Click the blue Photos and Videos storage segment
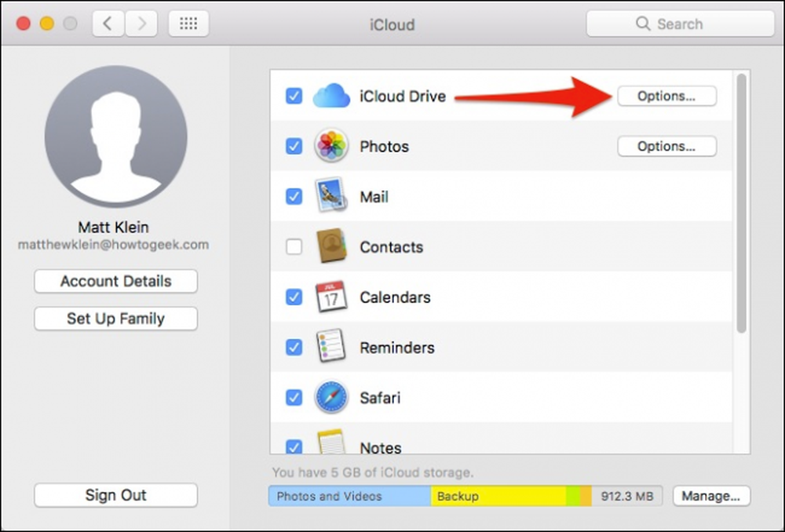Viewport: 785px width, 532px height. pyautogui.click(x=349, y=496)
